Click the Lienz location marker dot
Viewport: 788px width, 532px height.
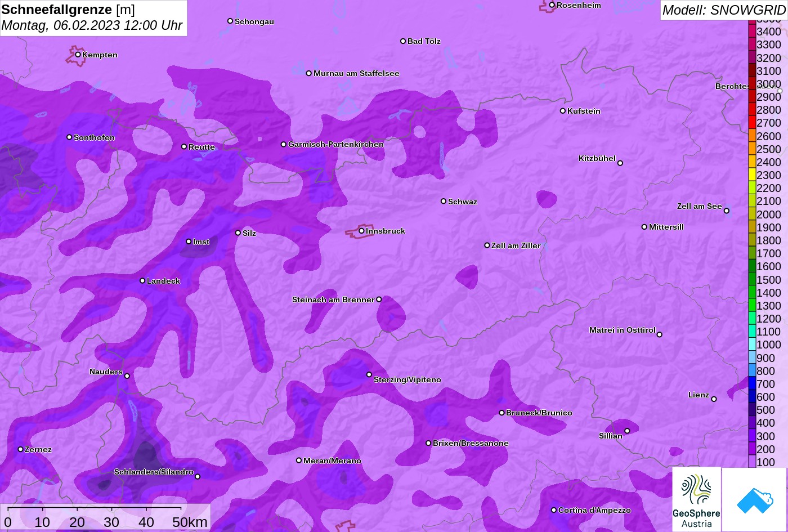tap(714, 399)
